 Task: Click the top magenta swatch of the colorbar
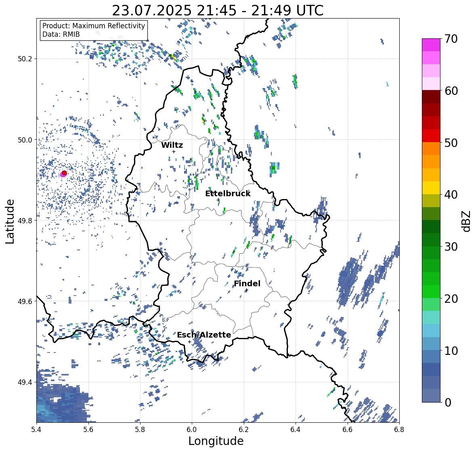[x=431, y=45]
